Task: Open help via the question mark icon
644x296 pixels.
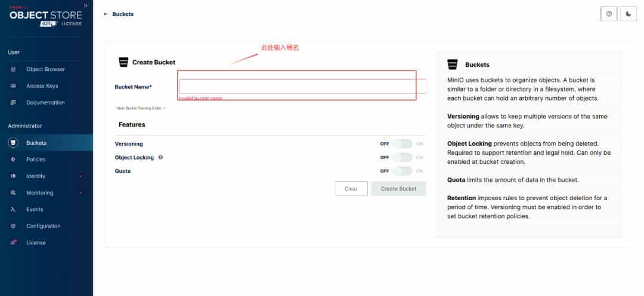Action: click(609, 14)
